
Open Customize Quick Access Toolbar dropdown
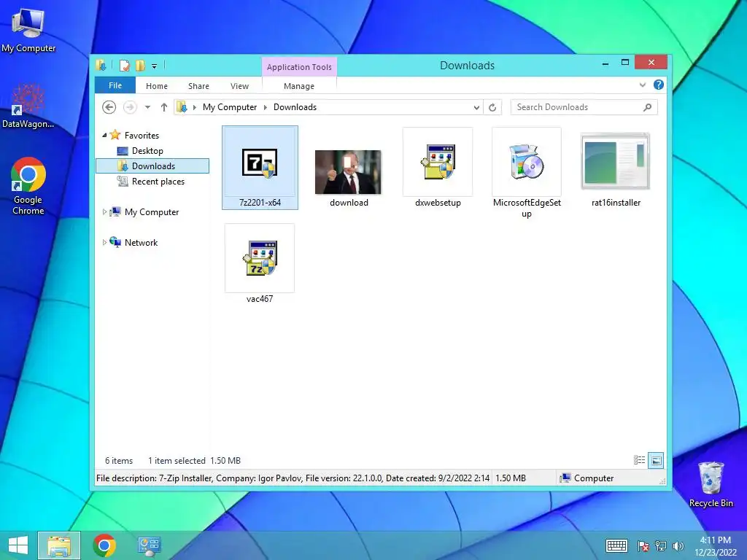coord(155,66)
